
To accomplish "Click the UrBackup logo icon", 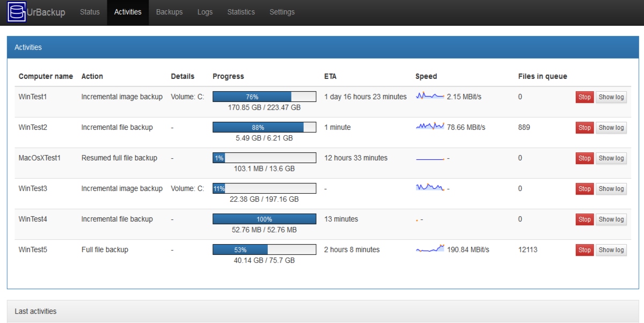I will (17, 12).
